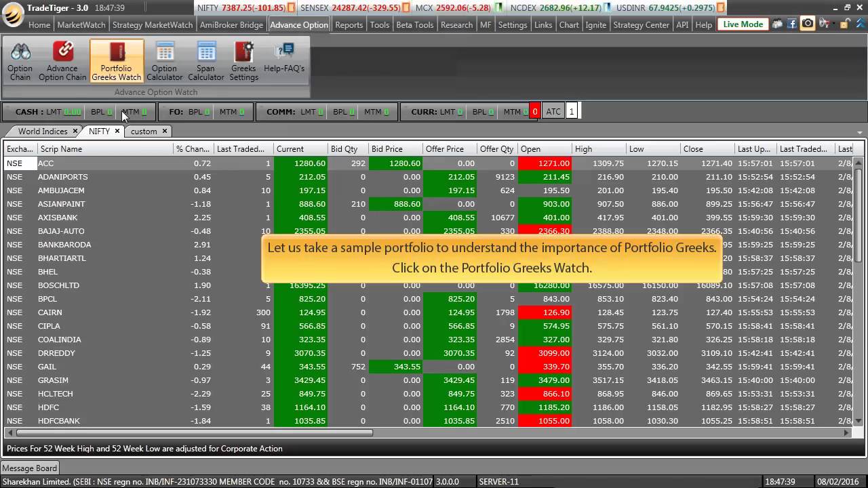Open the Option Chain tool

(x=20, y=61)
